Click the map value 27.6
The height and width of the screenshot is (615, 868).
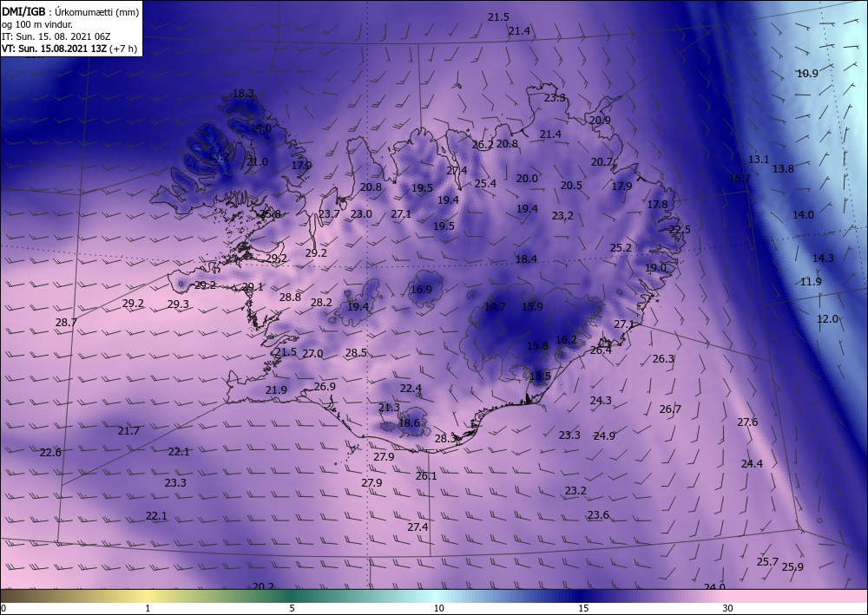[x=747, y=422]
